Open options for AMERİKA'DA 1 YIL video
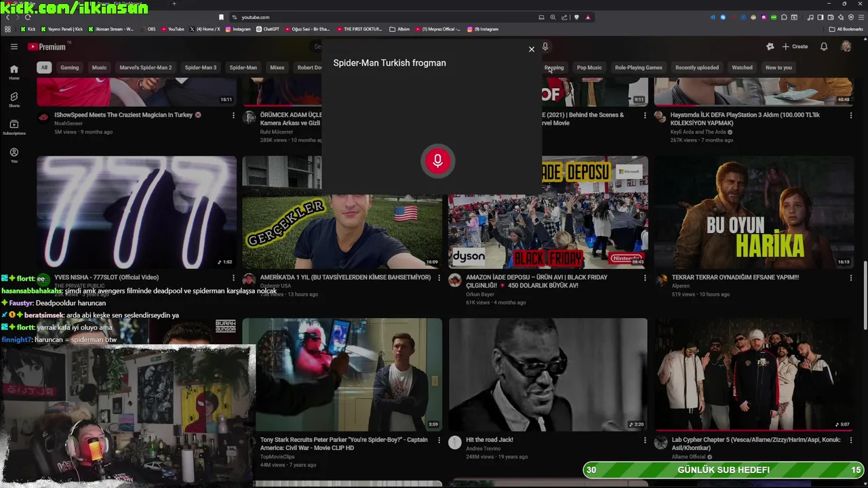The width and height of the screenshot is (868, 488). tap(439, 278)
